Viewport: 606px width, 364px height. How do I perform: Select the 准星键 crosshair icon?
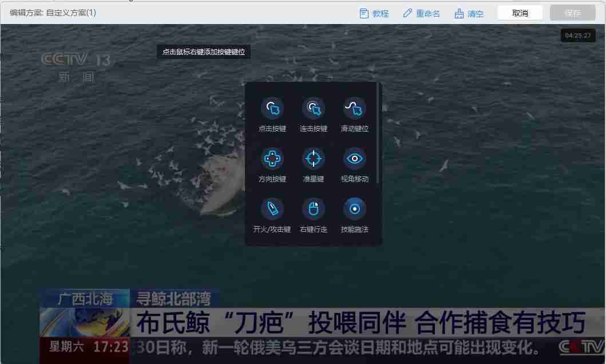(x=313, y=159)
